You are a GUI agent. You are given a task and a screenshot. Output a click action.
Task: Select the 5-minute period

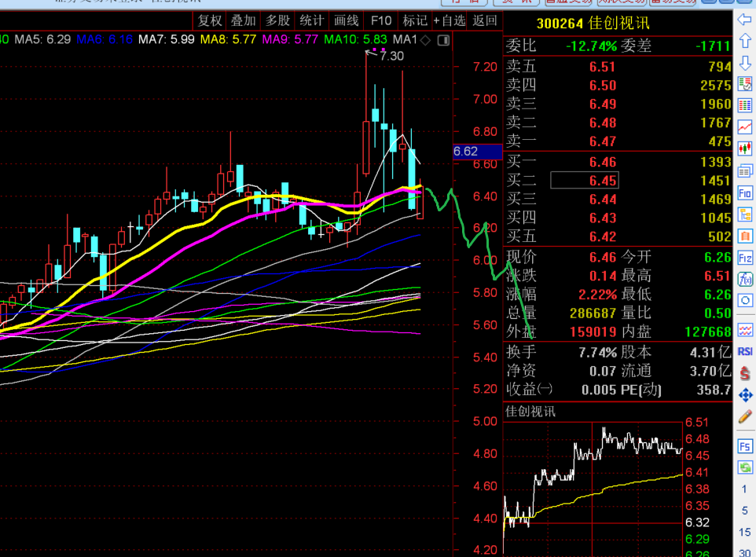(744, 511)
